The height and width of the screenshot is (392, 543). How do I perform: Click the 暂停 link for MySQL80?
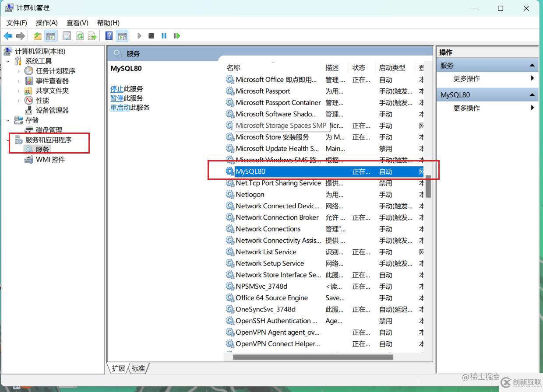(117, 98)
